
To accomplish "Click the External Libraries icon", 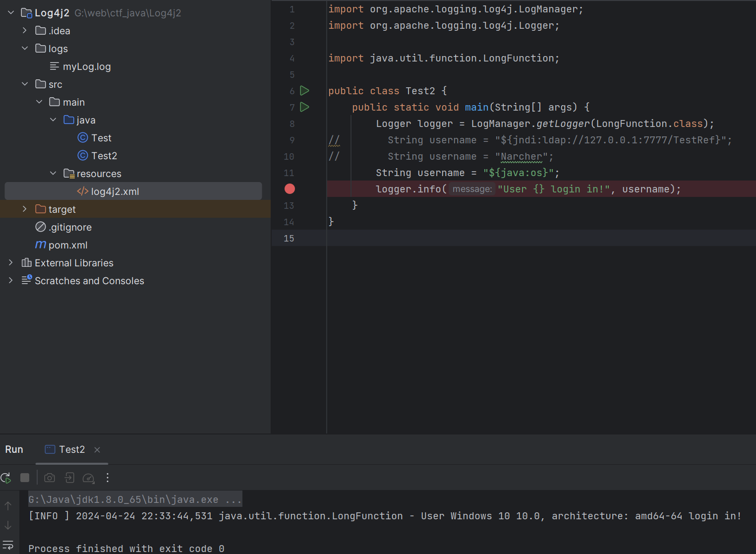I will (27, 262).
